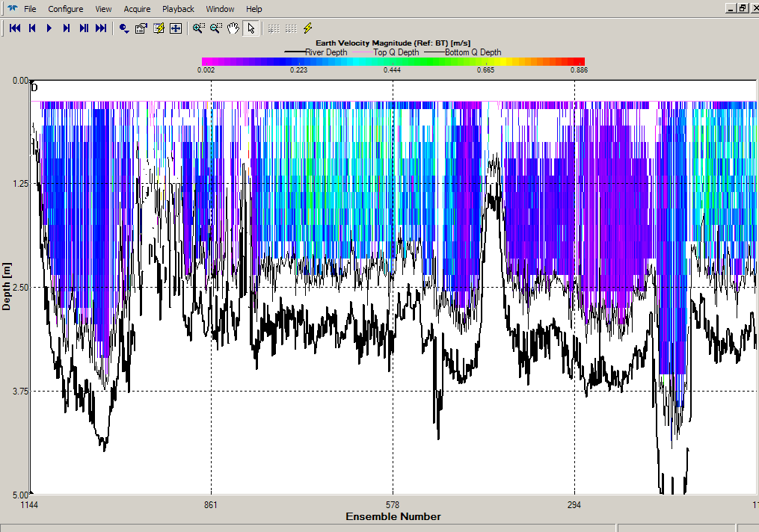Click the 3.75 depth axis value
This screenshot has height=532, width=759.
[20, 392]
